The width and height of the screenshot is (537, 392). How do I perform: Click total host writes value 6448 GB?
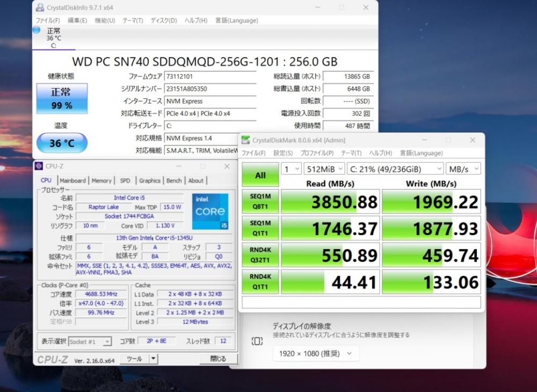click(349, 89)
